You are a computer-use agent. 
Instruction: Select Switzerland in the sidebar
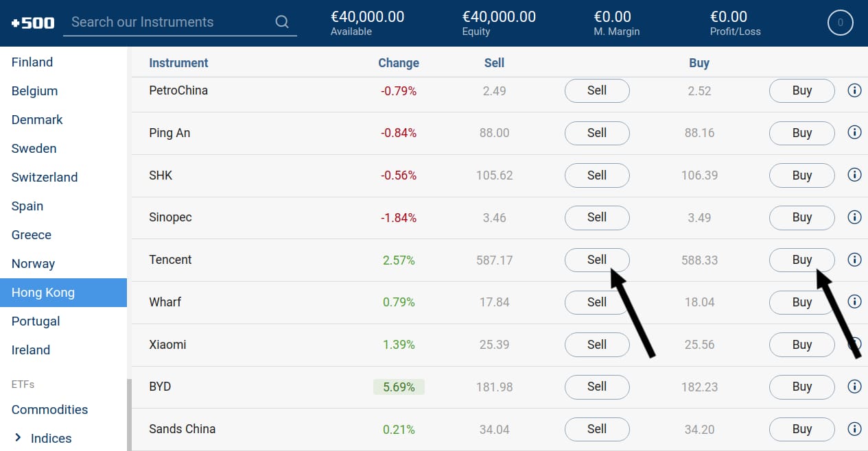(x=45, y=178)
